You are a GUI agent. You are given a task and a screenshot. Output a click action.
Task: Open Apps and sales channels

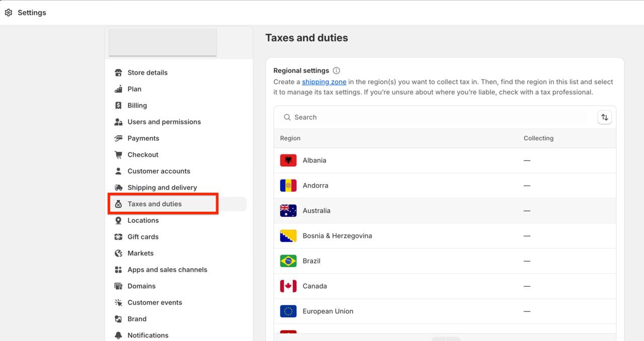167,270
